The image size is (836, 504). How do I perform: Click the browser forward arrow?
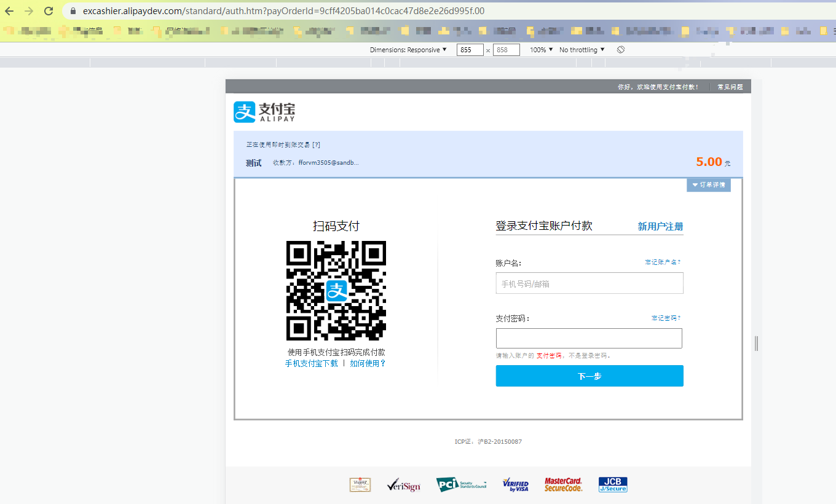29,11
